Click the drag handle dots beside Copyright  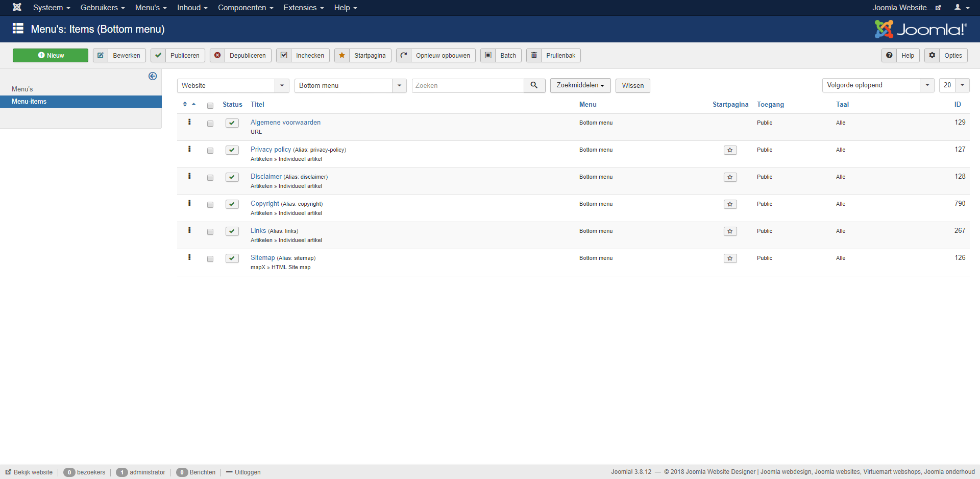click(x=189, y=203)
